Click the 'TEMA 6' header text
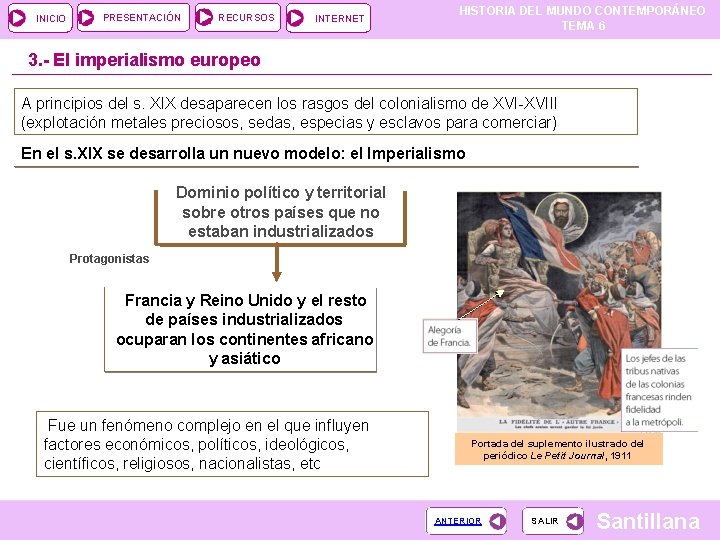Screen dimensions: 720x540 583,26
